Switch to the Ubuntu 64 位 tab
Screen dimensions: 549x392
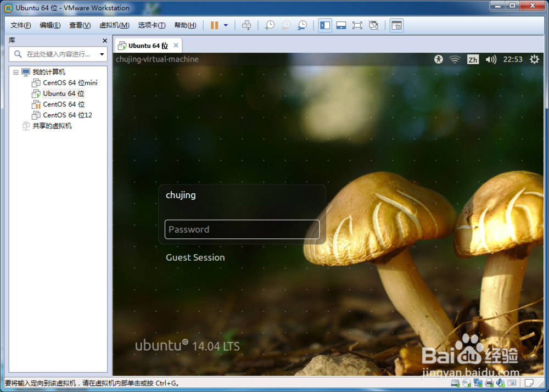click(x=148, y=46)
